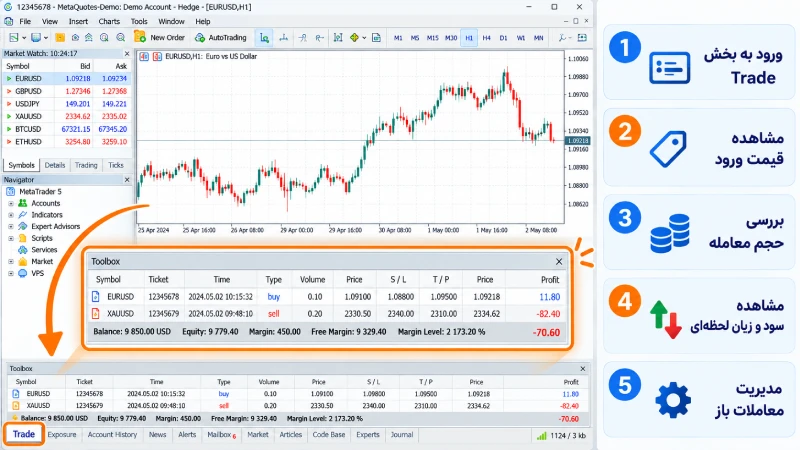Switch to the Ticks tab in Market Watch

pyautogui.click(x=116, y=165)
